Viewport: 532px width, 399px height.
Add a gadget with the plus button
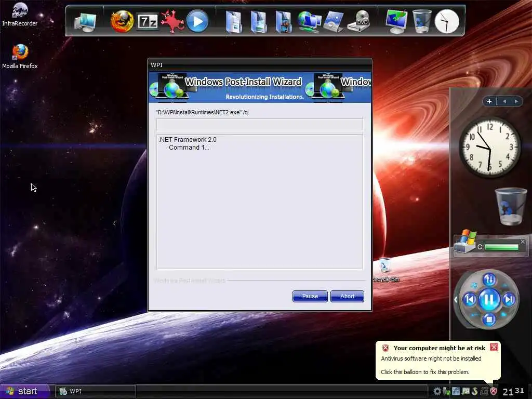click(489, 101)
